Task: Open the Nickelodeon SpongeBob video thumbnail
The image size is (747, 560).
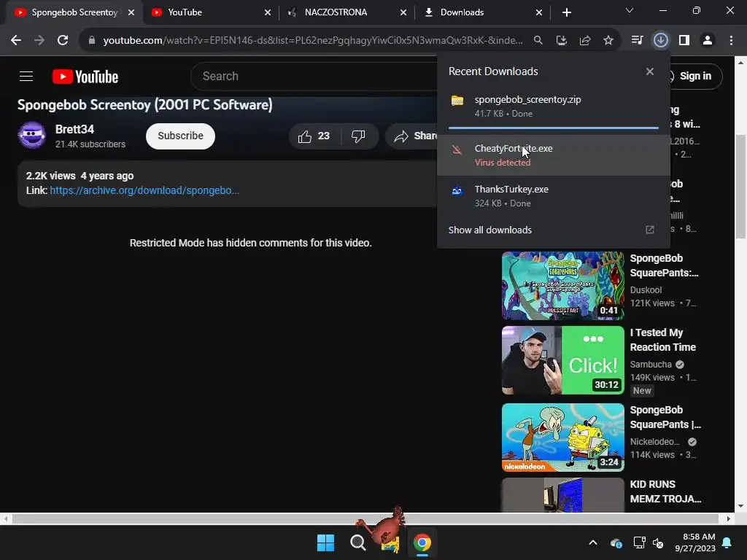Action: (562, 437)
